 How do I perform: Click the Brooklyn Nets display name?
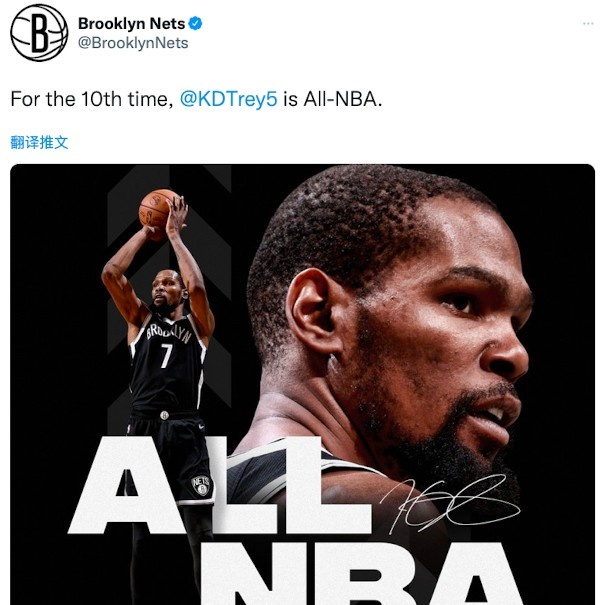pyautogui.click(x=132, y=24)
